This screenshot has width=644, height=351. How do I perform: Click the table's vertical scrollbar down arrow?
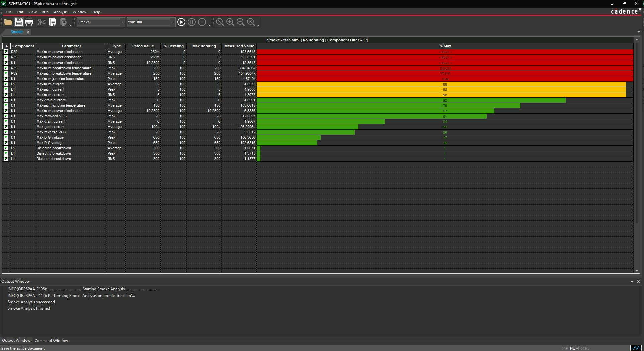pos(637,271)
